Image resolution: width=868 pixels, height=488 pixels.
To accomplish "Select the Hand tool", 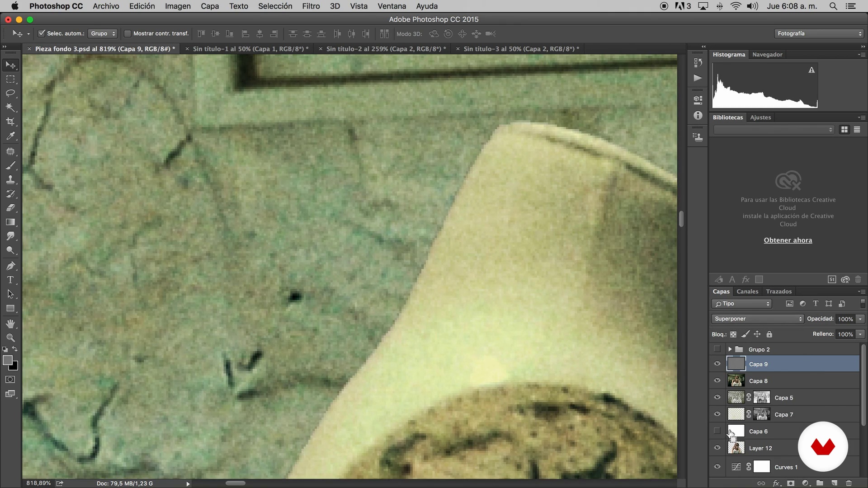I will [x=10, y=324].
